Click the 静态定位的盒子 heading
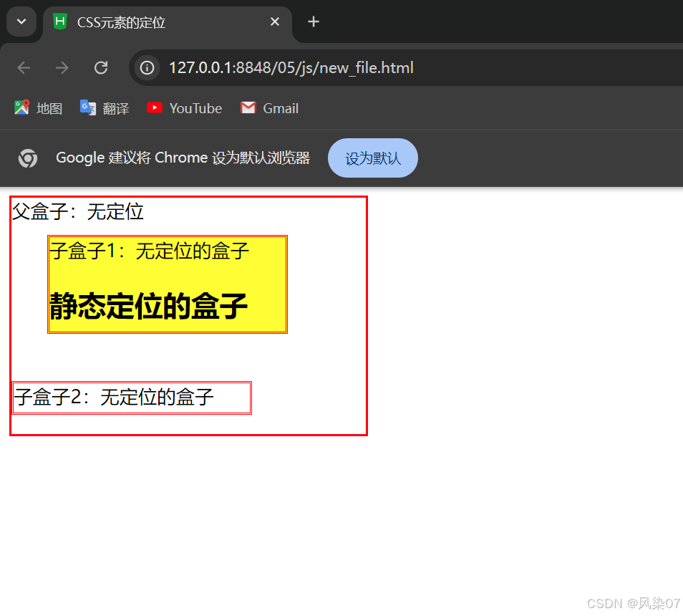 tap(148, 307)
